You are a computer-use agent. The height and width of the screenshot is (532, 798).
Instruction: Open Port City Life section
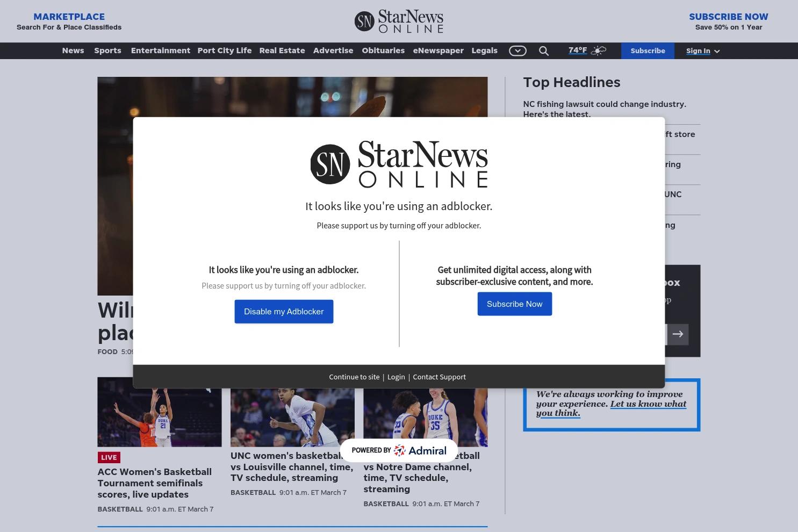[225, 51]
